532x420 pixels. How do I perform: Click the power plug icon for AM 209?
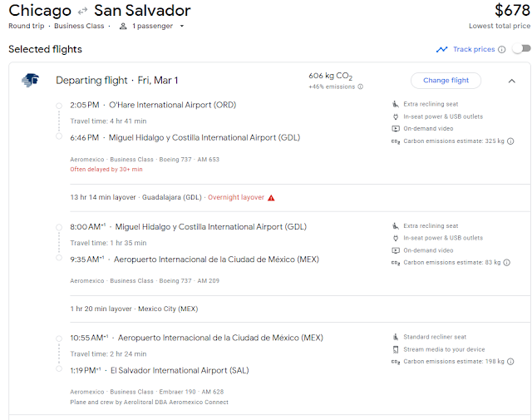396,238
